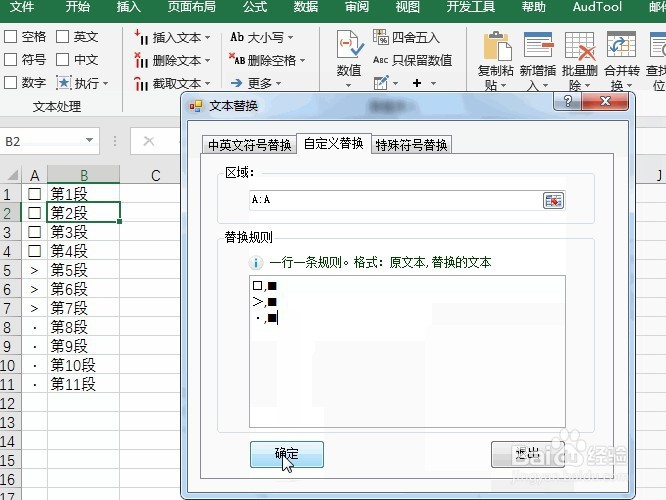Open the AudTool ribbon tab
Screen dimensions: 666x500
[597, 7]
